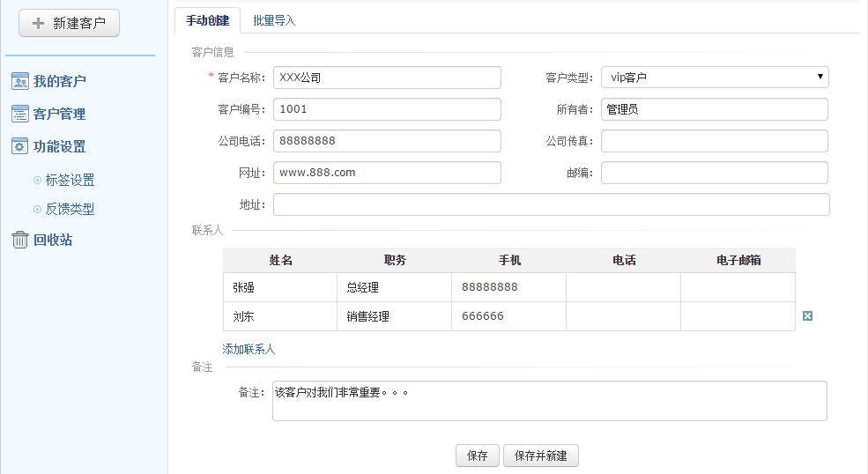Click the bullet icon beside 反馈类型
The height and width of the screenshot is (474, 868).
click(x=38, y=210)
